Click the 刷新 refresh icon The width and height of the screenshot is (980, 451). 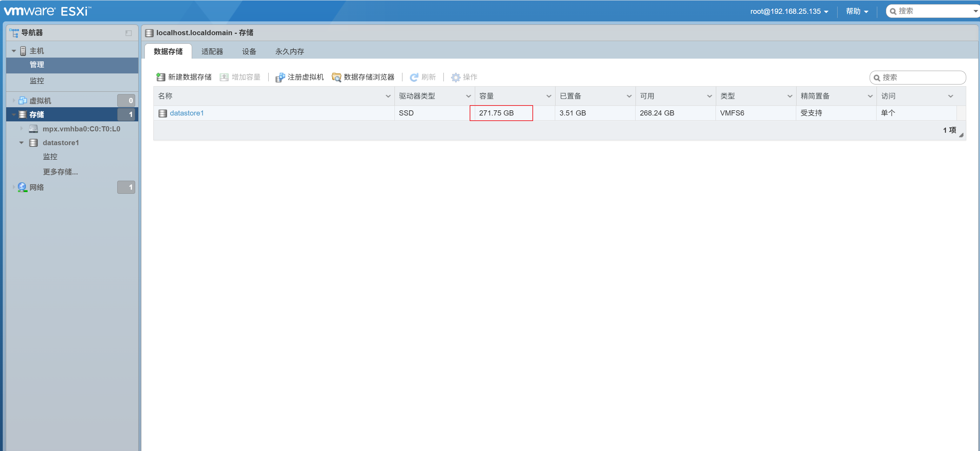[x=414, y=77]
